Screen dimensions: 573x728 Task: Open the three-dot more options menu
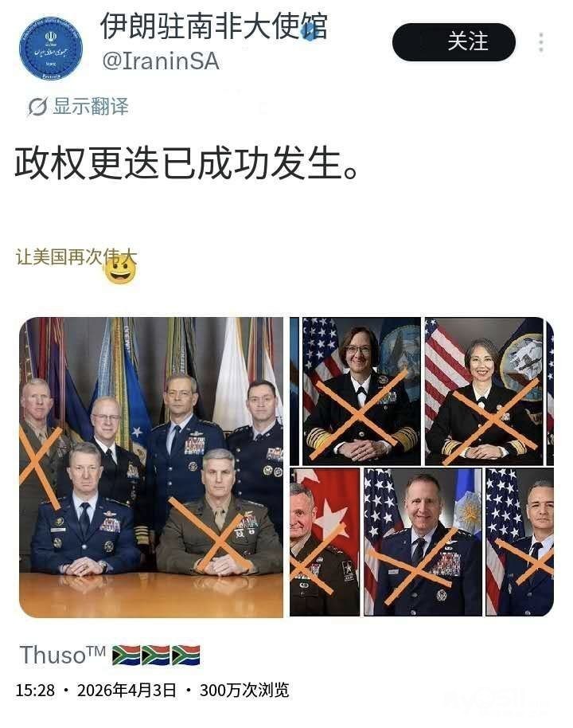point(541,42)
